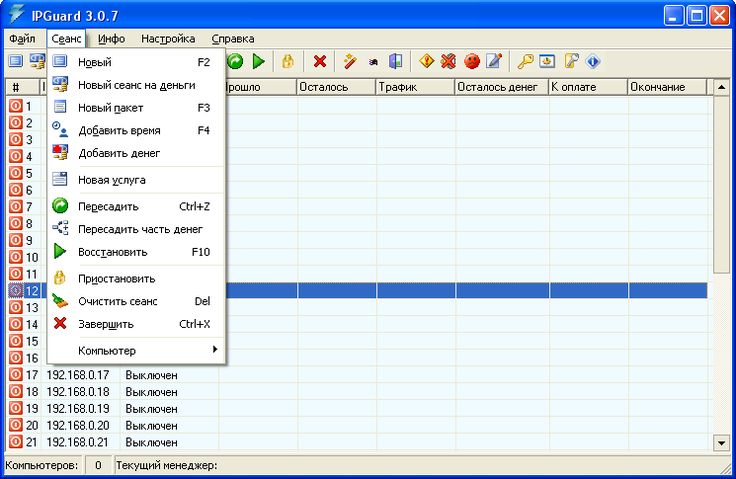Select Добавить время in the menu
The image size is (736, 479).
pyautogui.click(x=136, y=130)
